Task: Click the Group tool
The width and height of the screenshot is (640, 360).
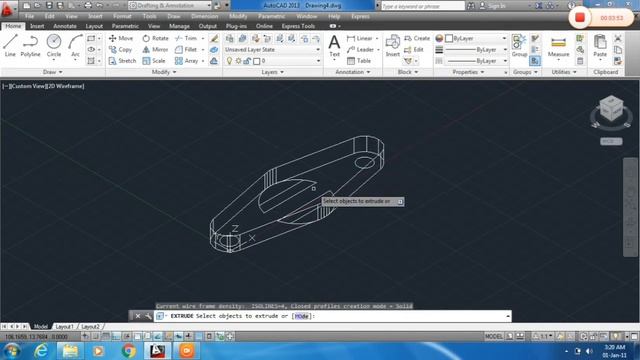Action: [x=519, y=46]
